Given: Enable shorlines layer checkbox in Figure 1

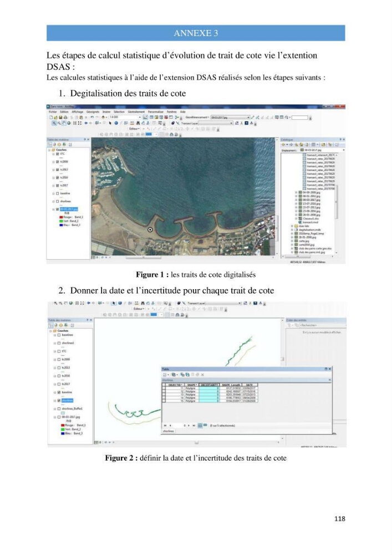Looking at the screenshot, I should tap(57, 201).
